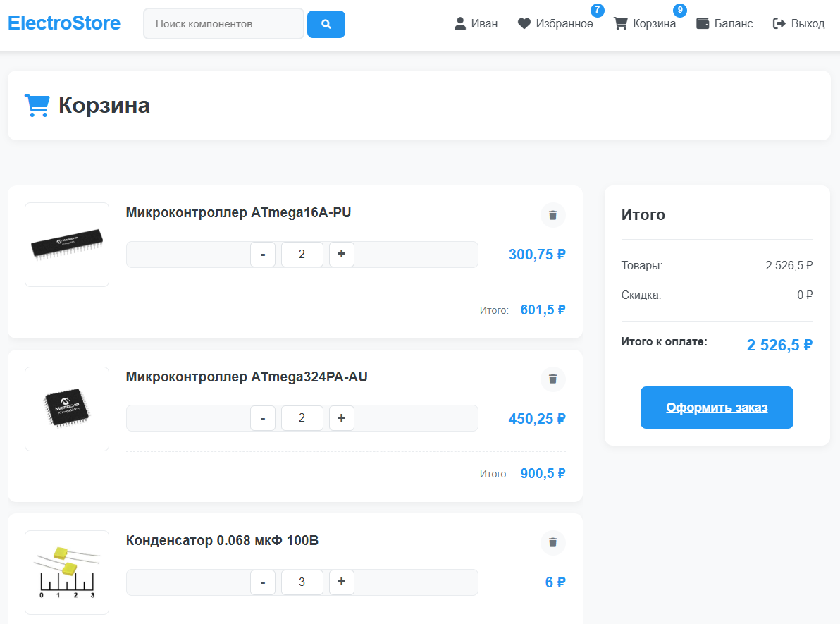This screenshot has width=840, height=624.
Task: Select Конденсатор quantity field showing 3
Action: coord(302,582)
